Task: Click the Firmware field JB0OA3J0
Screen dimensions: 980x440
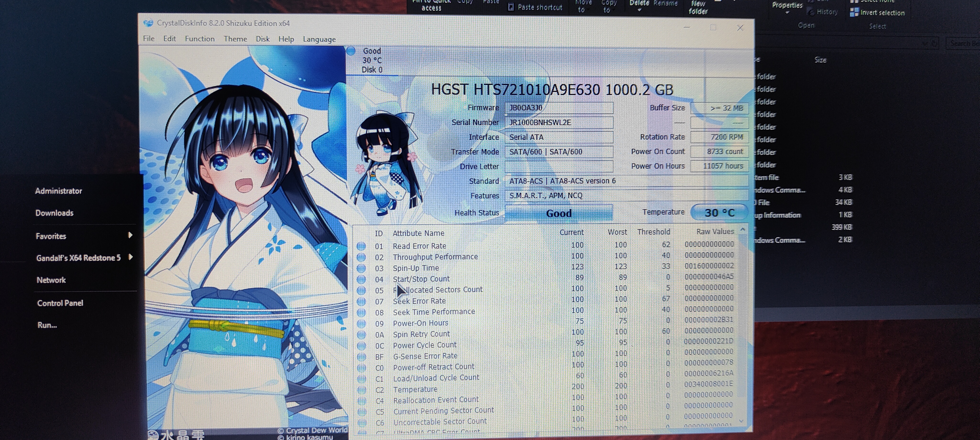Action: (558, 108)
